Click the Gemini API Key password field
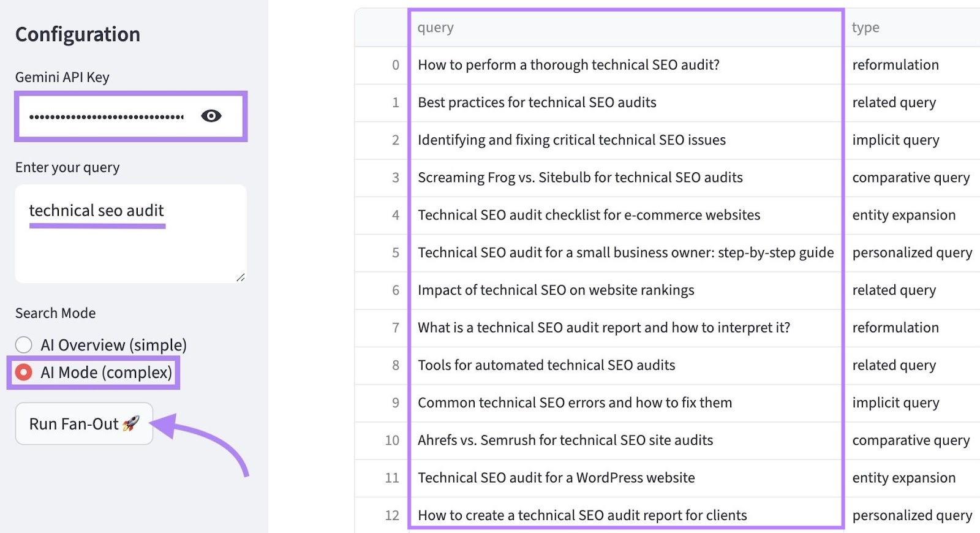This screenshot has height=533, width=980. coord(107,116)
